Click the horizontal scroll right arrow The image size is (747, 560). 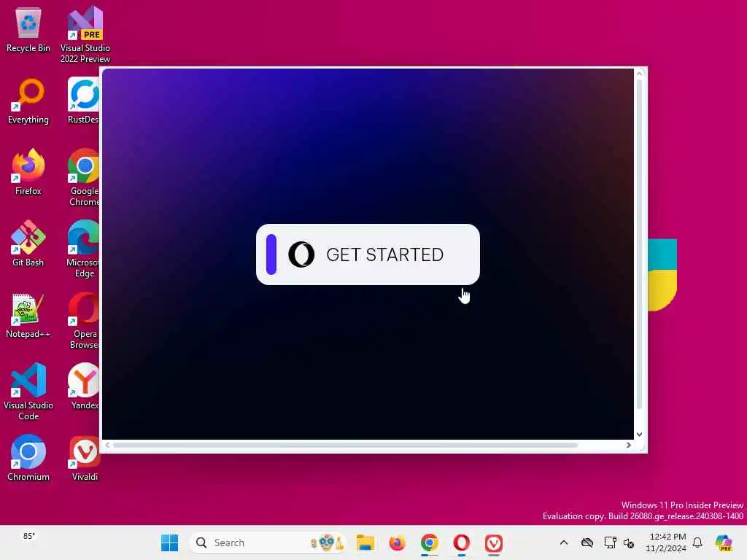628,446
